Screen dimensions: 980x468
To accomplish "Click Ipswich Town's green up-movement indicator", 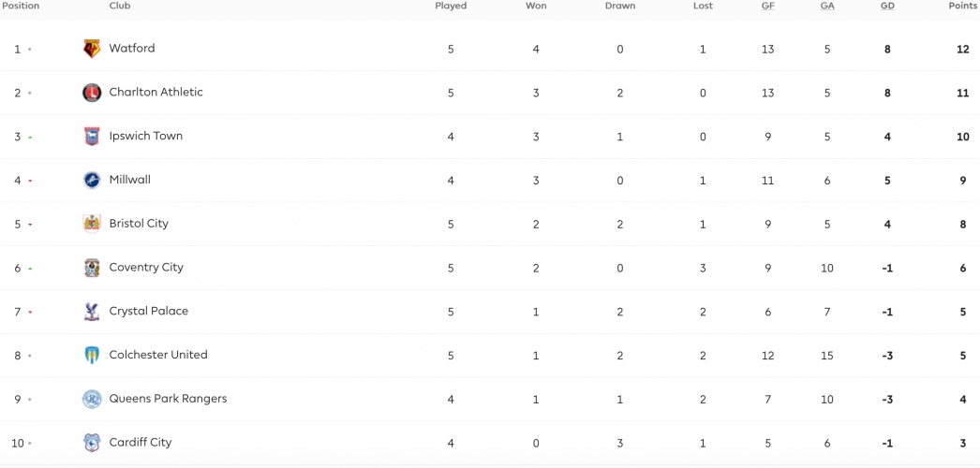I will tap(29, 138).
